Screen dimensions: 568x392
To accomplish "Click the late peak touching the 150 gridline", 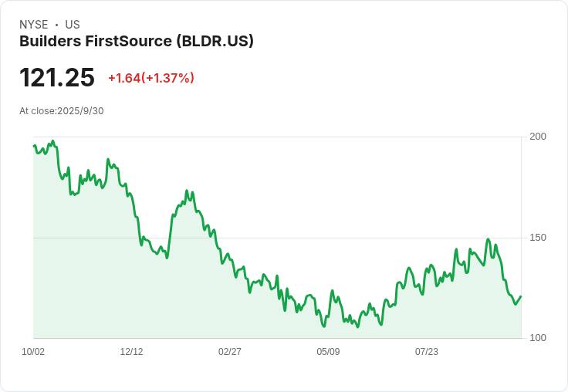I will click(488, 239).
